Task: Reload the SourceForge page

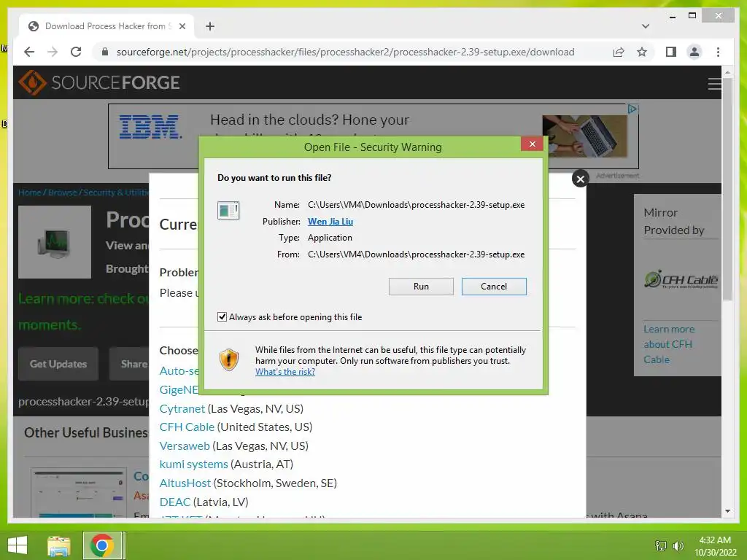Action: click(76, 52)
